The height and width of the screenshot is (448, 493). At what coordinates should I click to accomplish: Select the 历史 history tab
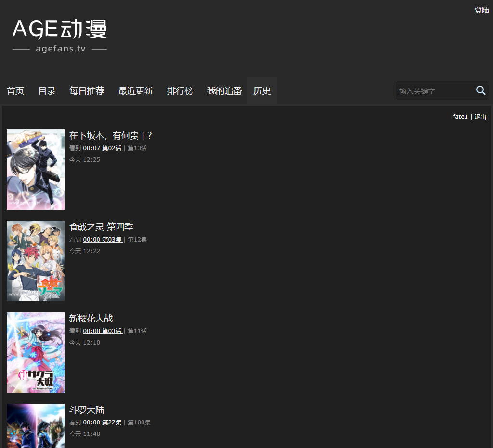click(x=262, y=91)
